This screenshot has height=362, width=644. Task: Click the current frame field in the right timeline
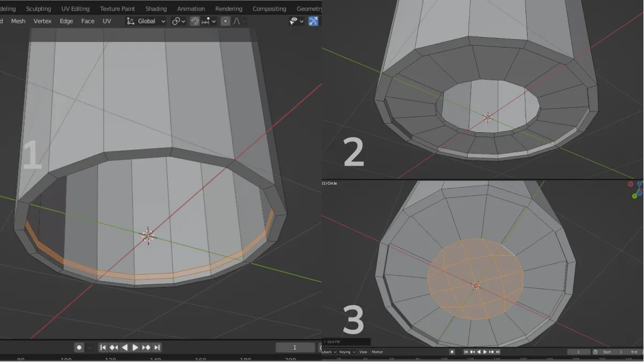coord(579,352)
